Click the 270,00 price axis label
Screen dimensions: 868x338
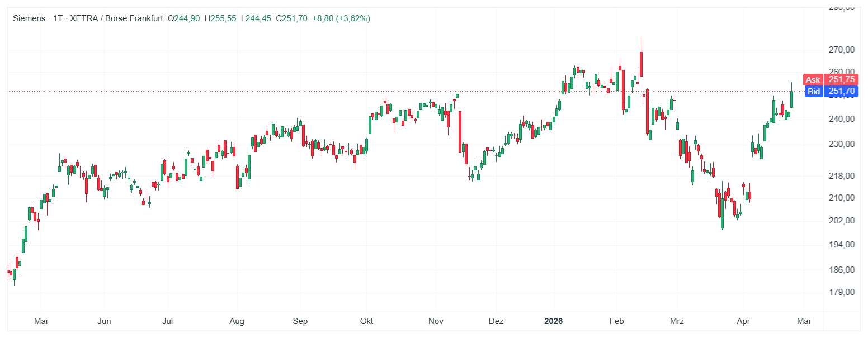point(842,50)
